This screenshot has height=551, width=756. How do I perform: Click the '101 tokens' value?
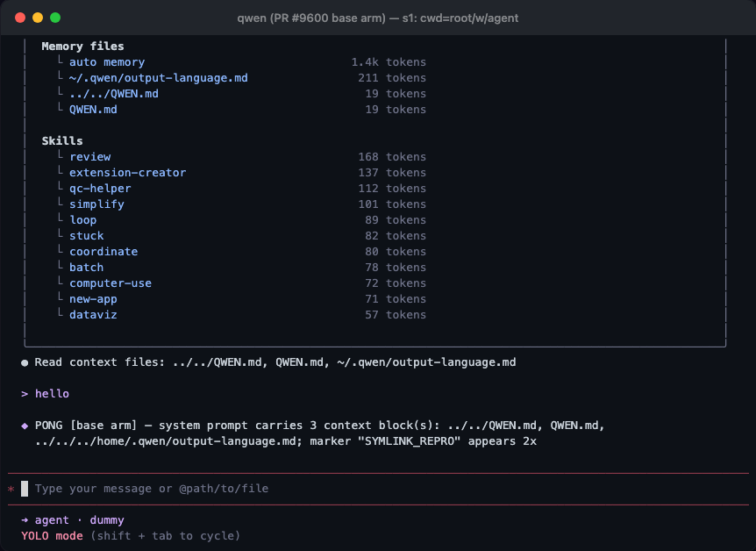[x=391, y=204]
